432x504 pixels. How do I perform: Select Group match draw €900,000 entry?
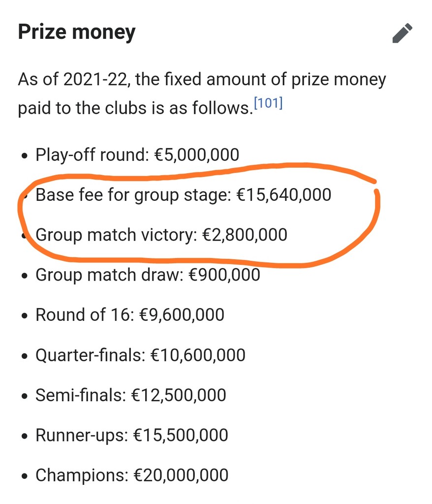[x=148, y=275]
